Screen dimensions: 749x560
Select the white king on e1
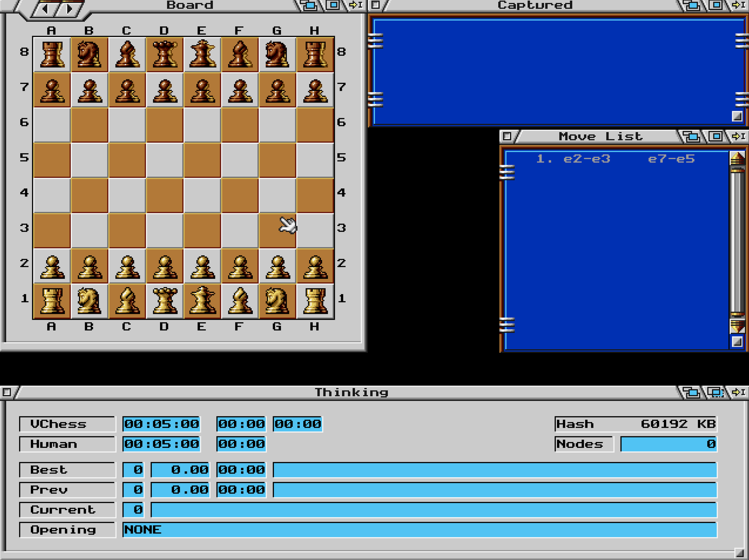pos(202,301)
